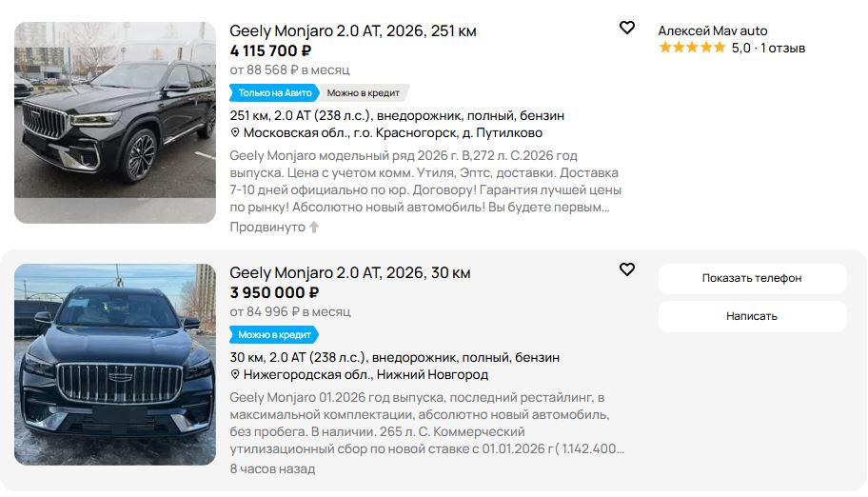
Task: Click the Только на Авито badge
Action: (274, 92)
